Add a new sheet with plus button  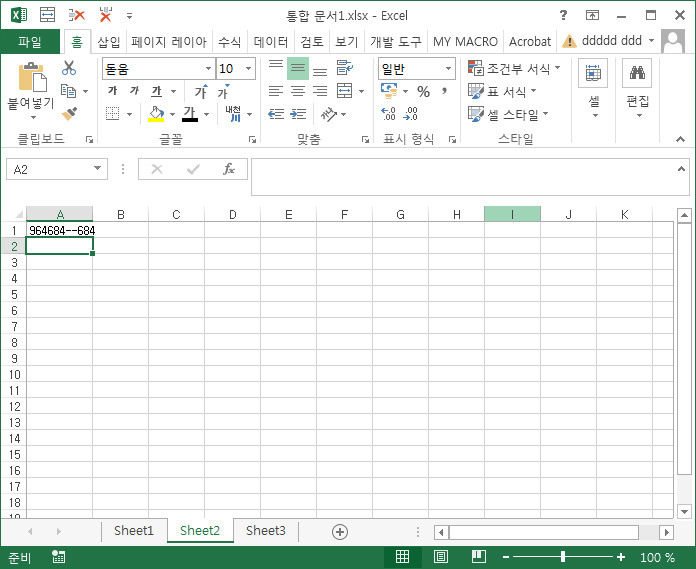(x=340, y=532)
